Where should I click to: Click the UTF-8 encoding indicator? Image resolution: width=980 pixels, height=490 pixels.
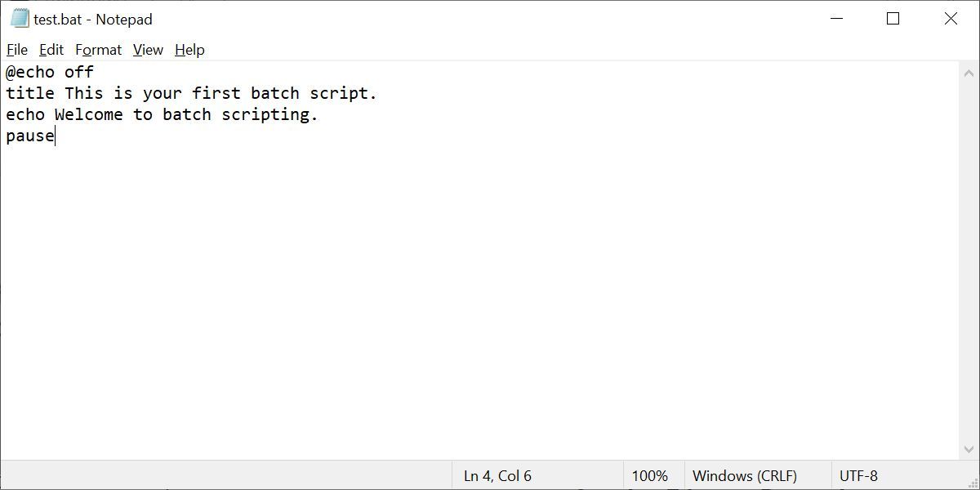[x=858, y=475]
